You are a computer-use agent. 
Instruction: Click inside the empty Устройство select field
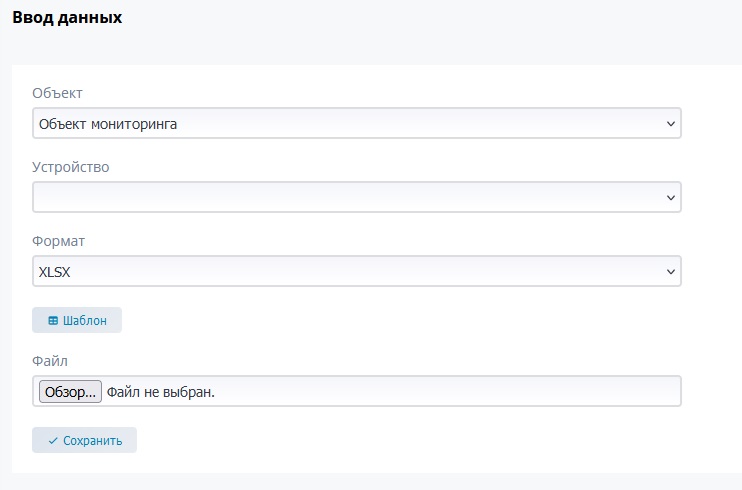[x=340, y=198]
